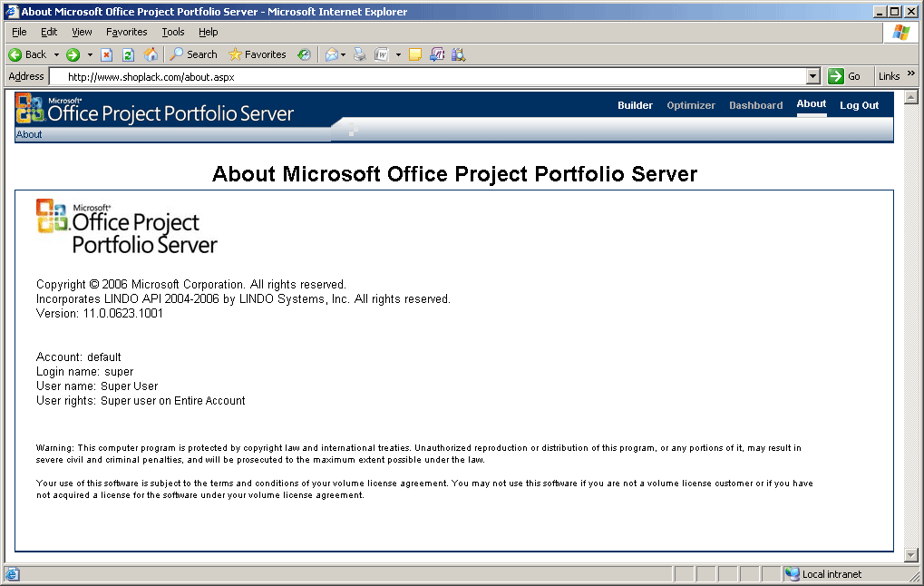Click the header Office Project Portfolio Server logo
The image size is (924, 586).
[x=155, y=110]
